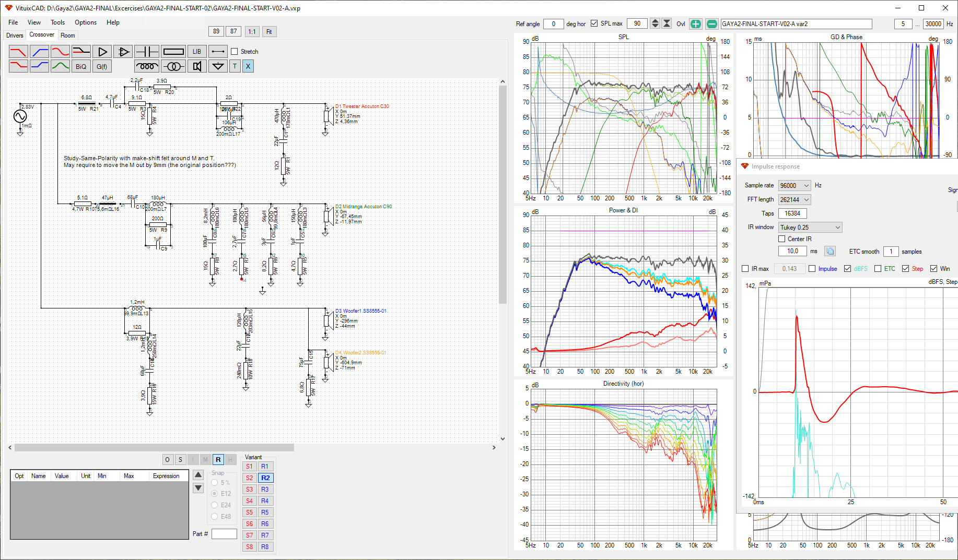The width and height of the screenshot is (958, 560).
Task: Add a G(f) transfer function block
Action: pyautogui.click(x=102, y=66)
